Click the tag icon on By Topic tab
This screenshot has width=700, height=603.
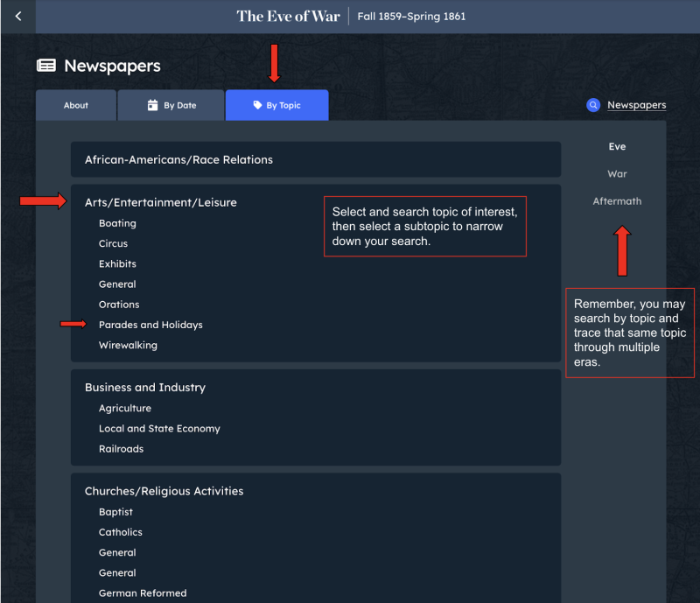click(x=257, y=105)
